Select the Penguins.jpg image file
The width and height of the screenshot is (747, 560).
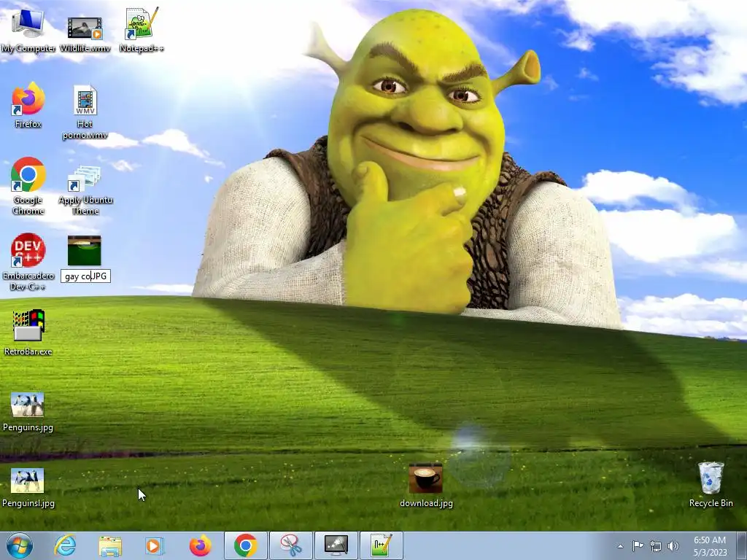click(28, 412)
